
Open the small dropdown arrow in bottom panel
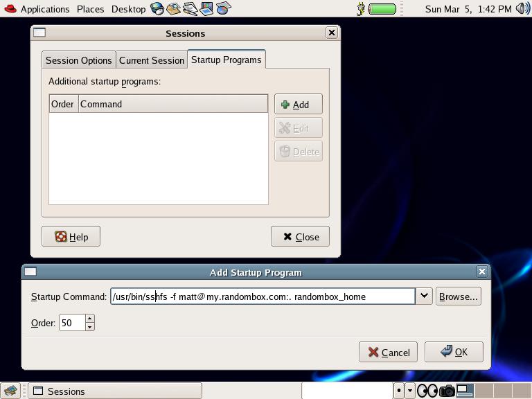pos(410,391)
